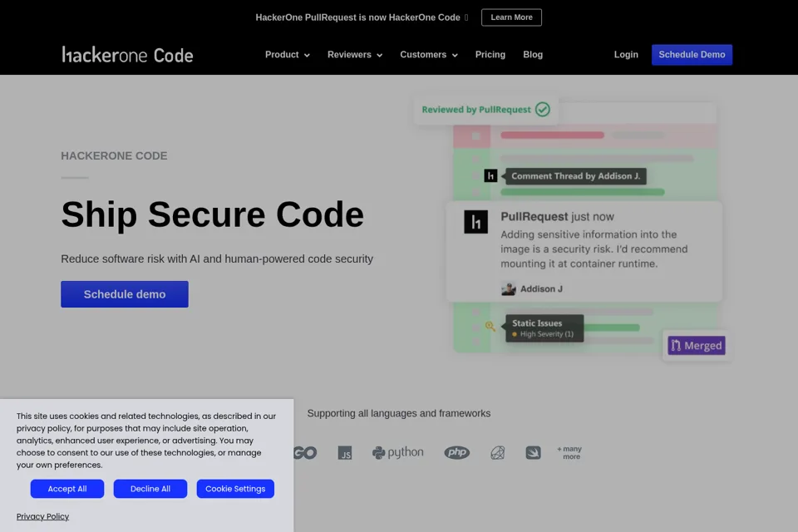The width and height of the screenshot is (798, 532).
Task: Click the small HackerOne icon beside Comment Thread
Action: [490, 175]
